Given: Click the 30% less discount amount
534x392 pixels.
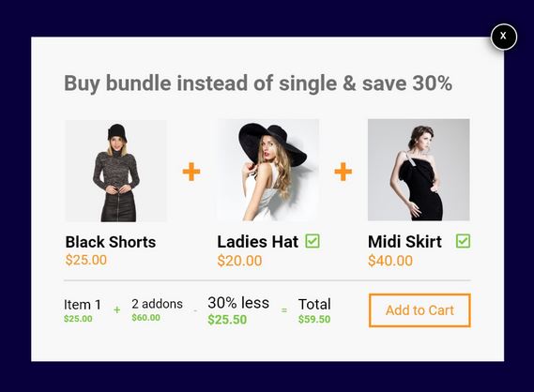Looking at the screenshot, I should (x=227, y=320).
